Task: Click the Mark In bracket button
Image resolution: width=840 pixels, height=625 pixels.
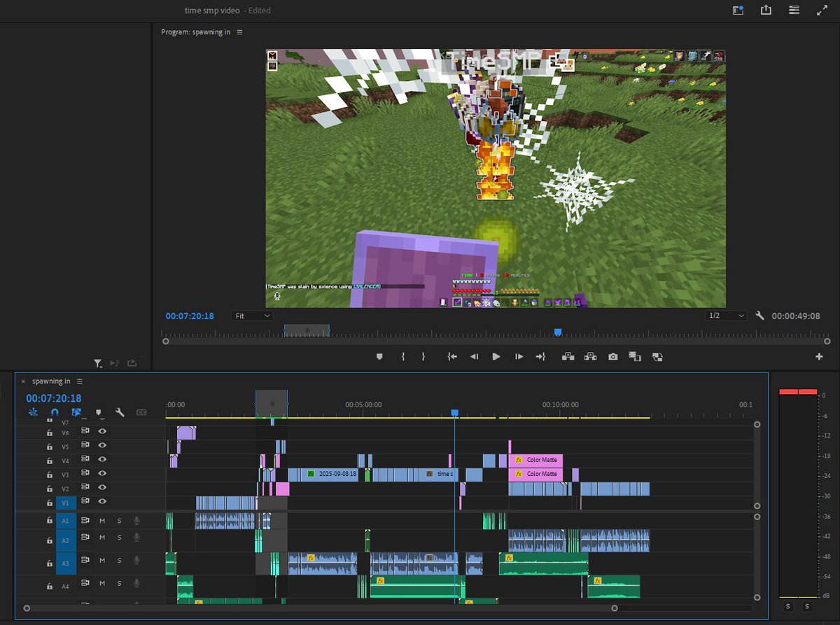Action: [403, 356]
